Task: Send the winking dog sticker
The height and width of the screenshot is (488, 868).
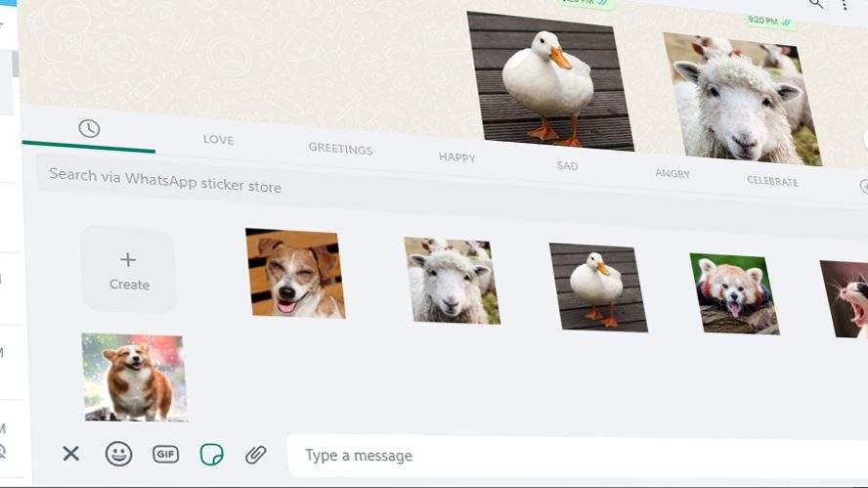Action: tap(295, 273)
